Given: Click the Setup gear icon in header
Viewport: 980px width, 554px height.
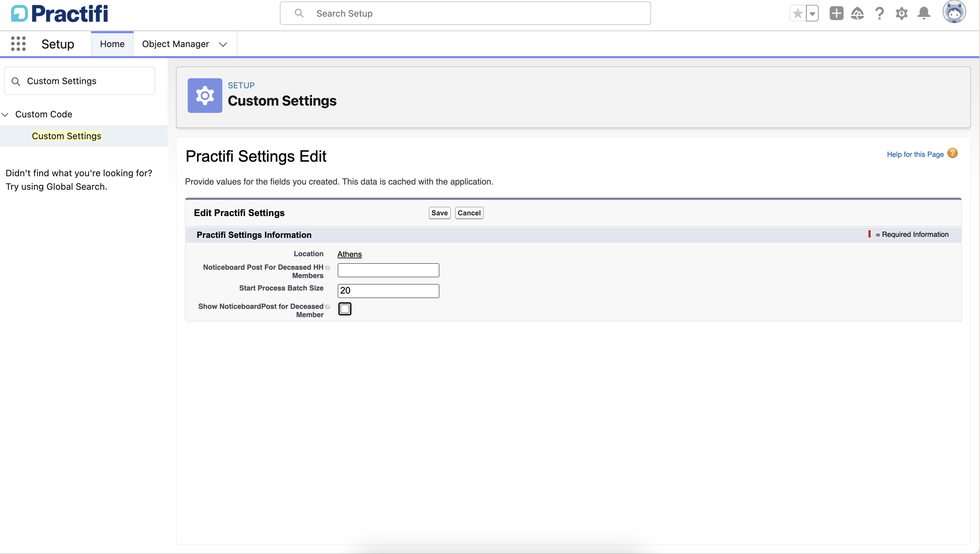Looking at the screenshot, I should click(901, 14).
